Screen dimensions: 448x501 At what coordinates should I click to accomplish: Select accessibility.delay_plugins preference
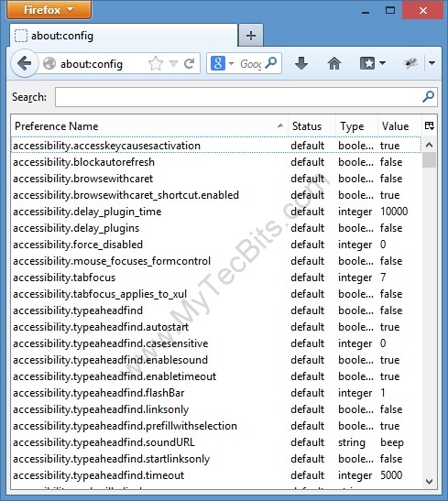pyautogui.click(x=216, y=228)
